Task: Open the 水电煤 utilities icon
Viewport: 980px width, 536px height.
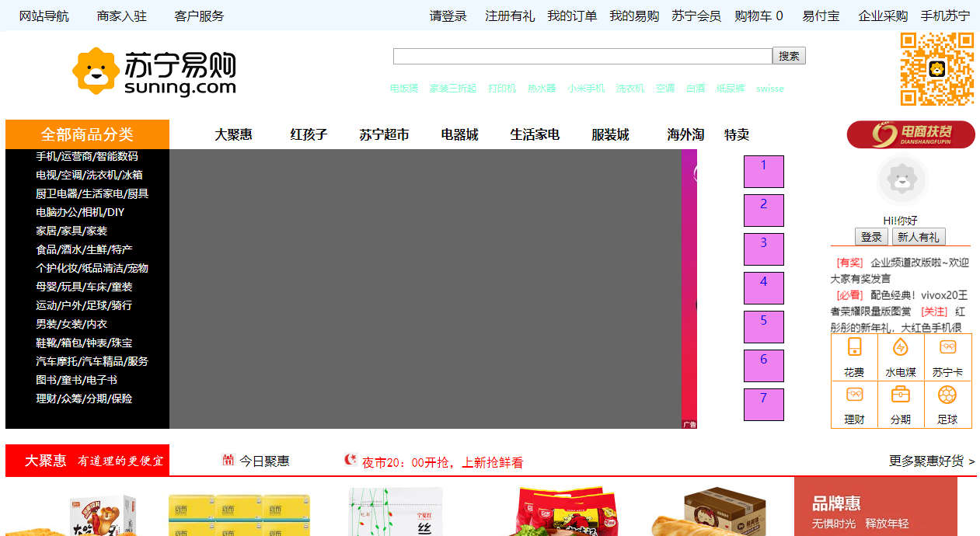Action: coord(901,347)
